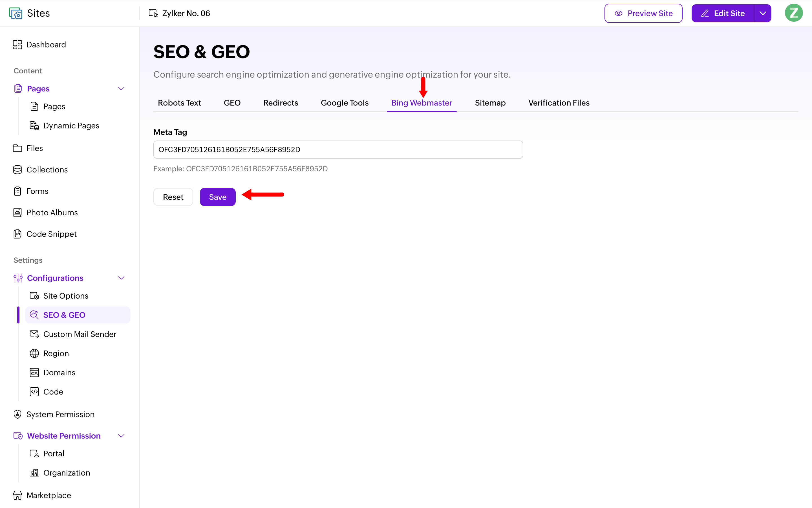Screen dimensions: 812x508
Task: Switch to the Verification Files tab
Action: point(559,103)
